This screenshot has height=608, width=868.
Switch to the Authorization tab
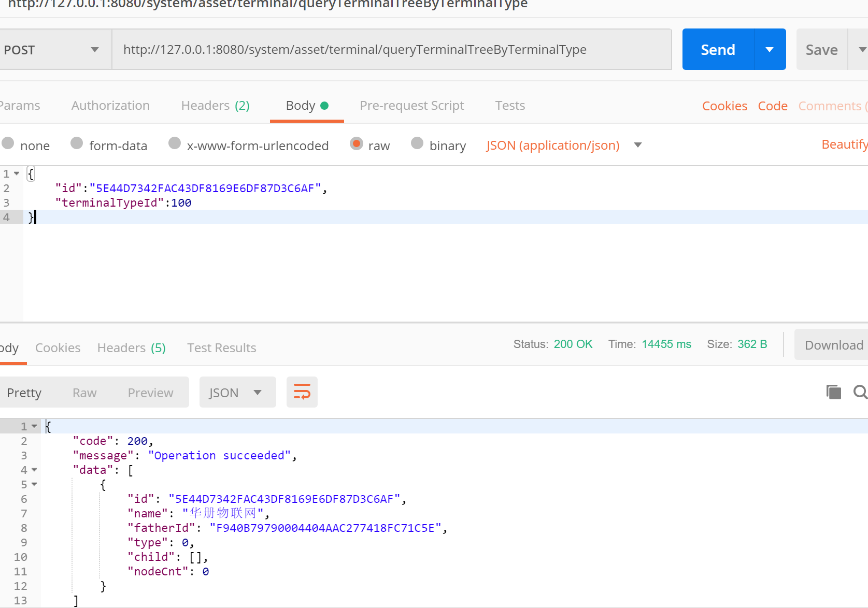[x=110, y=106]
